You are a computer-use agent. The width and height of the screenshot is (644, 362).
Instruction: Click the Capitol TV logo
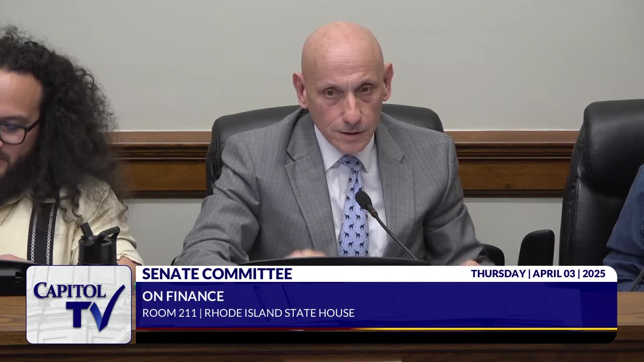(79, 304)
